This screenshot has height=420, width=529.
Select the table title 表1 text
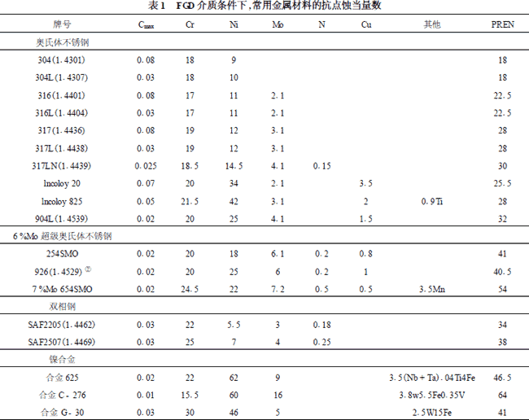click(265, 6)
